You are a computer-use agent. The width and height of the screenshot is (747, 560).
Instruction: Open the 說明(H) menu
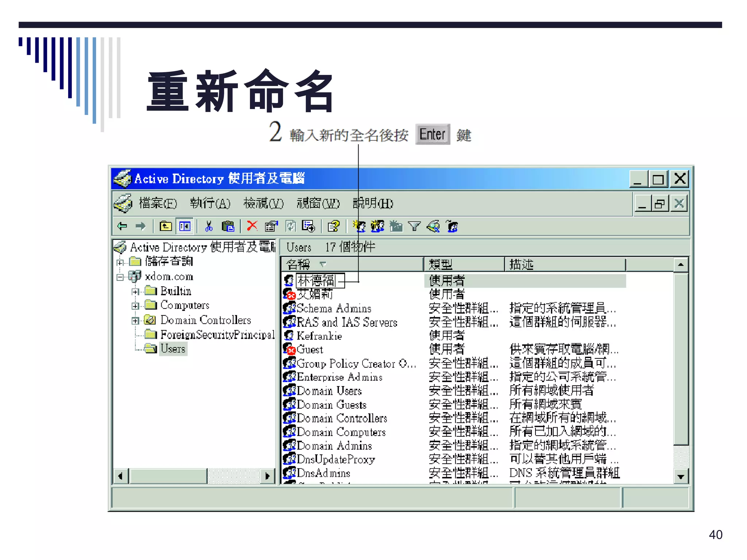point(373,203)
